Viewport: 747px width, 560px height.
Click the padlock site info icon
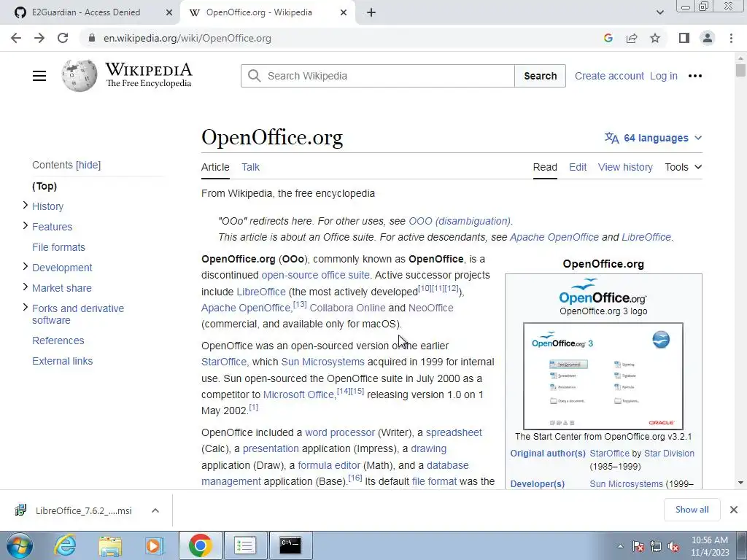pos(92,38)
